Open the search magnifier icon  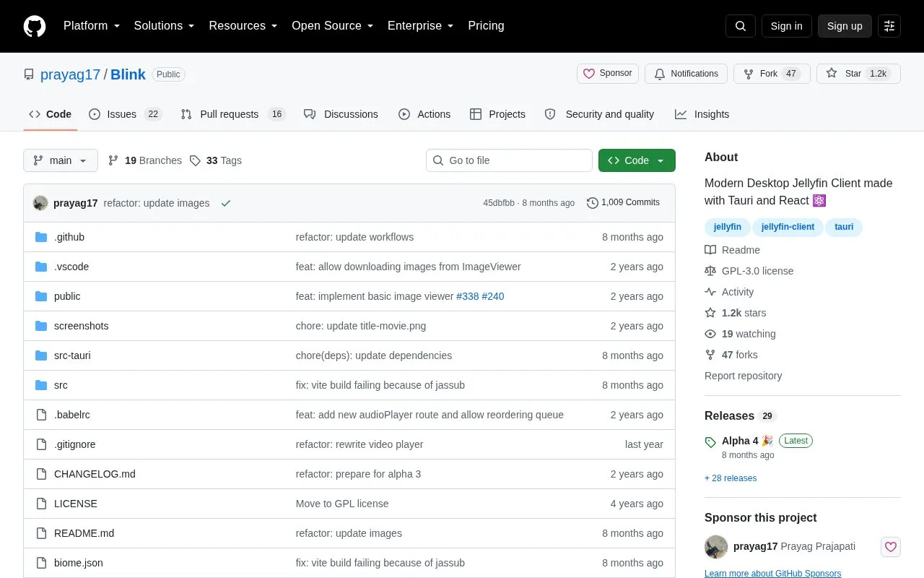(x=741, y=26)
